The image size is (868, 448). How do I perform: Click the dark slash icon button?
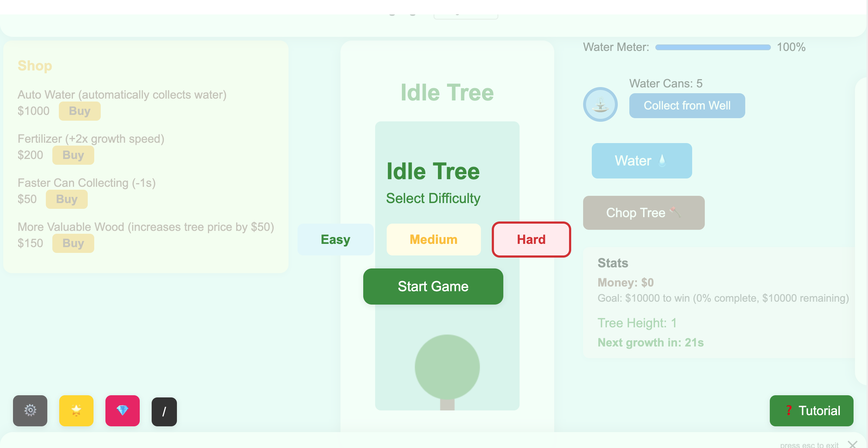click(164, 412)
